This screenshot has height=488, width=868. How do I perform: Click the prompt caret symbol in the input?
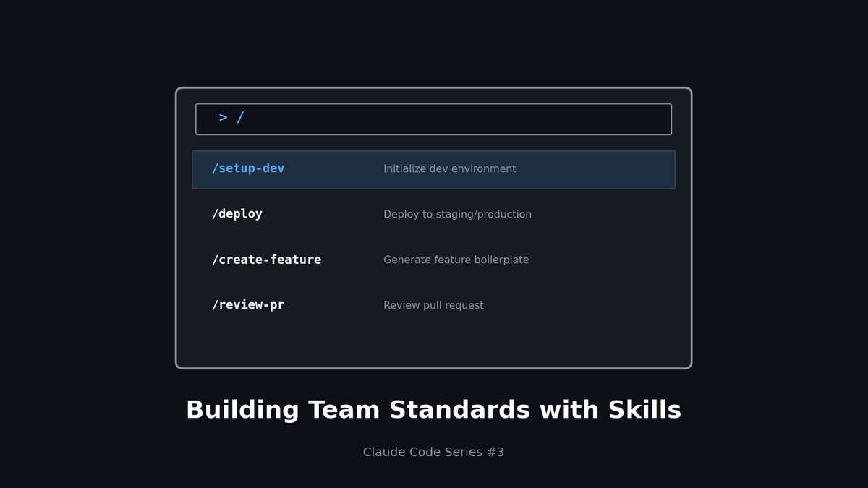(x=223, y=117)
